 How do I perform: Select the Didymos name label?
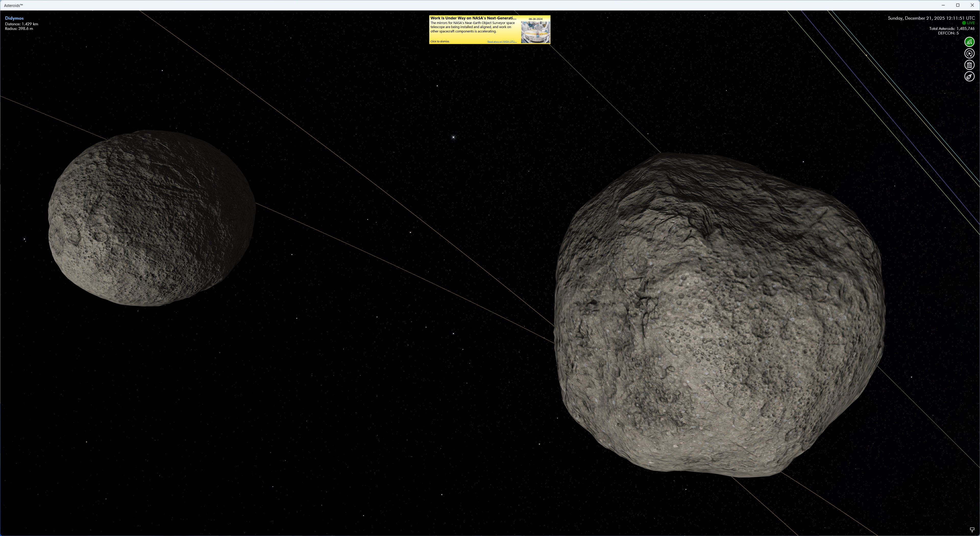coord(14,18)
